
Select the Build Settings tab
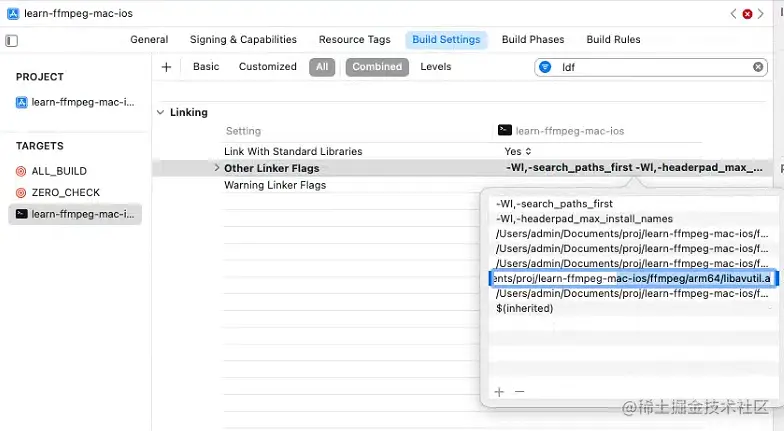point(446,40)
